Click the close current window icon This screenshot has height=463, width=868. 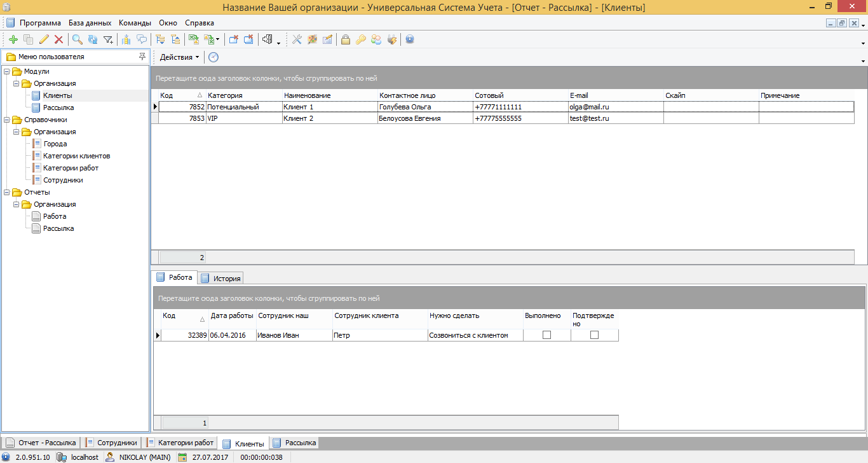pyautogui.click(x=233, y=39)
